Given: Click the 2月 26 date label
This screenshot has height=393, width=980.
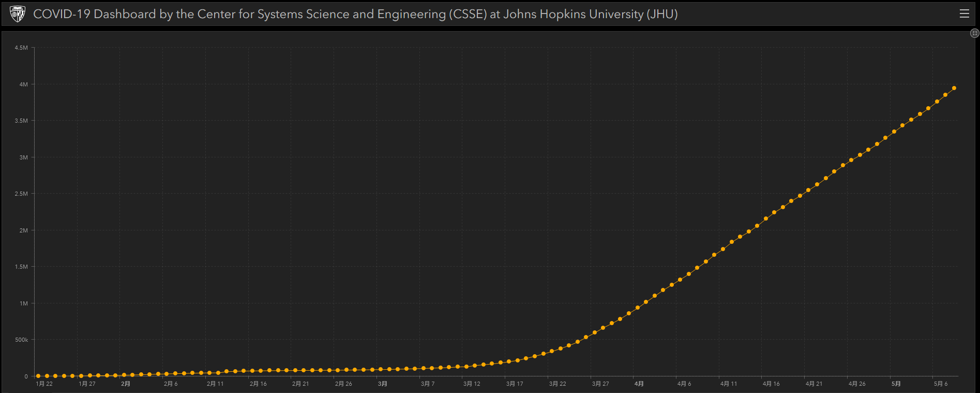Looking at the screenshot, I should point(343,384).
